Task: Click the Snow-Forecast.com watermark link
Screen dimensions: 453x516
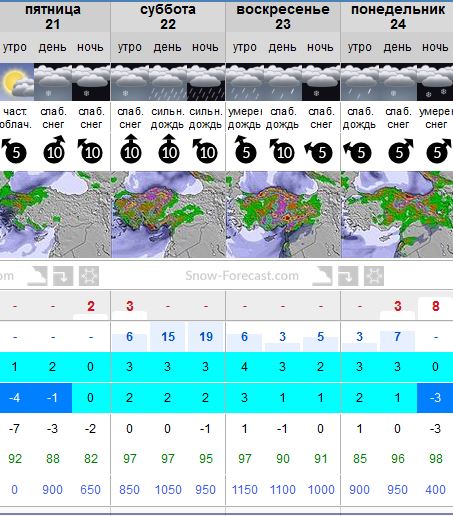Action: [242, 276]
